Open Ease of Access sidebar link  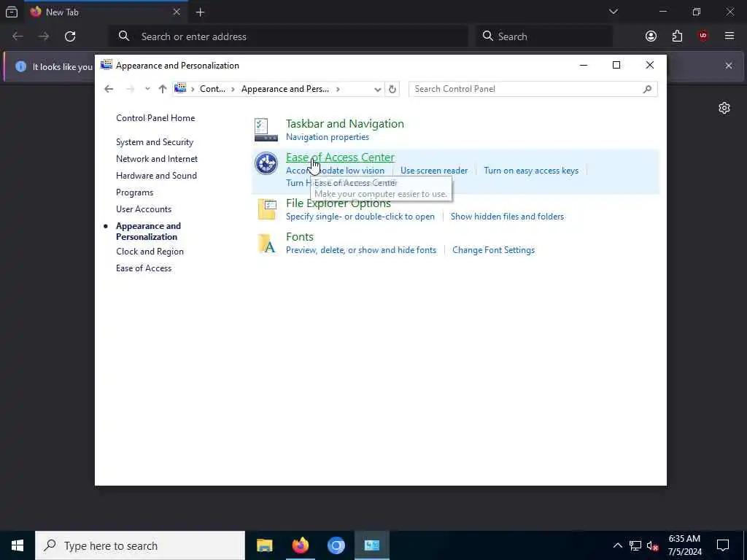click(x=144, y=268)
